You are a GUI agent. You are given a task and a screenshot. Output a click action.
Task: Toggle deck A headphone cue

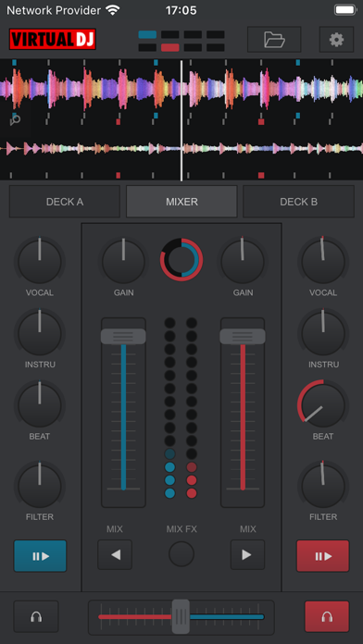(36, 616)
